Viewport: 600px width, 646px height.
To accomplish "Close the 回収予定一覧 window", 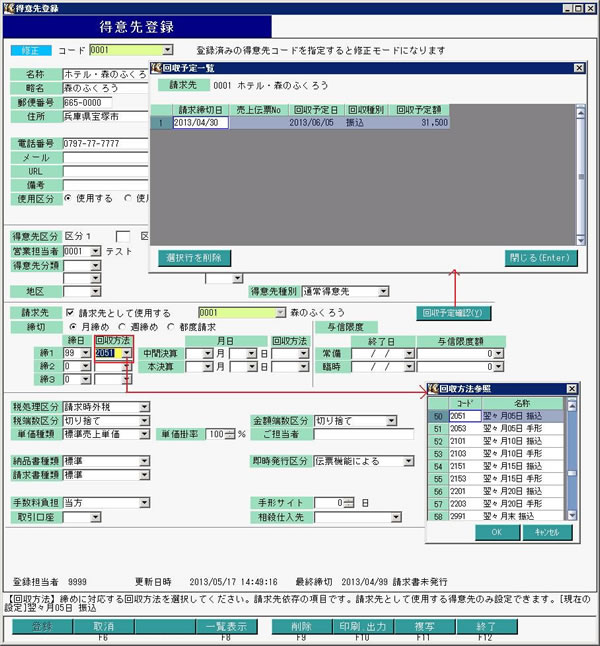I will (x=579, y=68).
